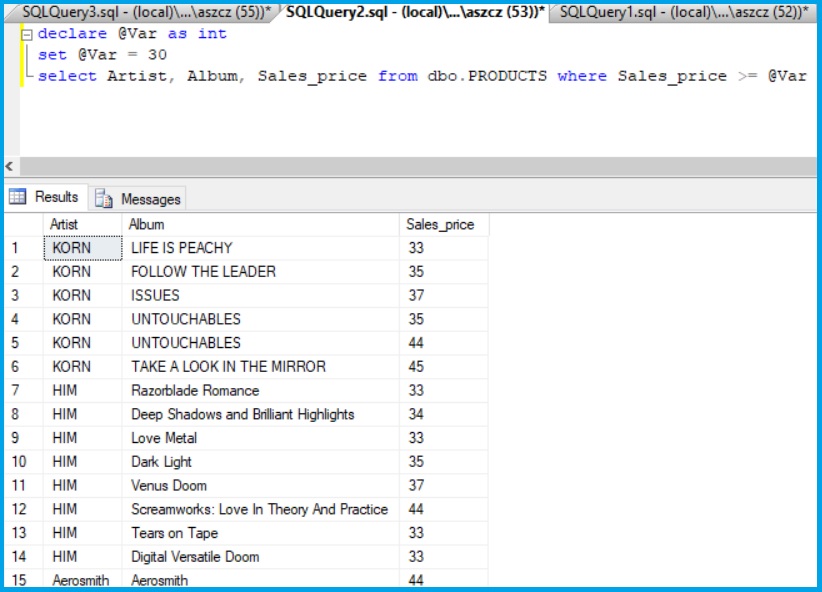
Task: Click the Venus Doom album cell
Action: (x=169, y=486)
